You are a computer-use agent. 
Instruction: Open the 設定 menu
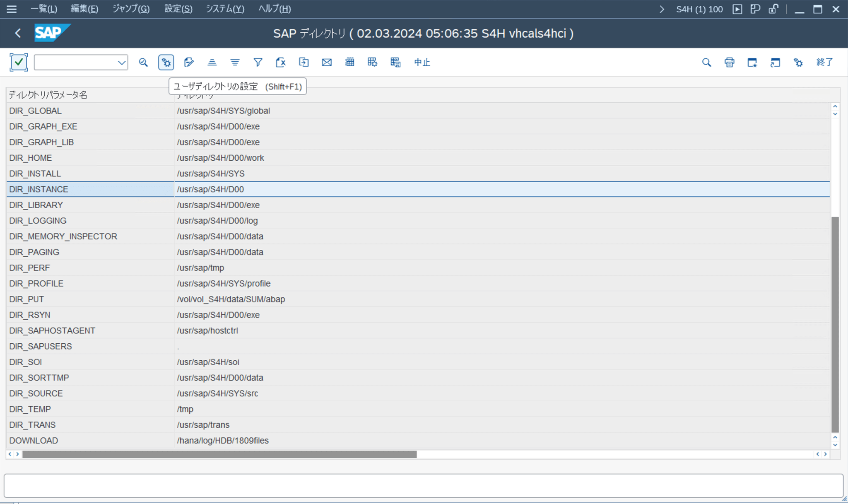click(178, 9)
